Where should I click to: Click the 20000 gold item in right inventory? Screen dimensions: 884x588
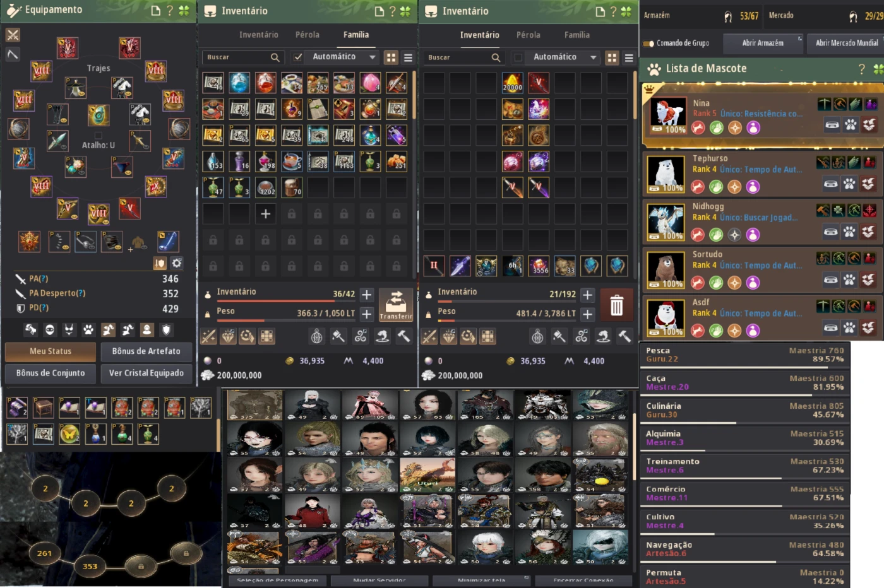pos(512,83)
